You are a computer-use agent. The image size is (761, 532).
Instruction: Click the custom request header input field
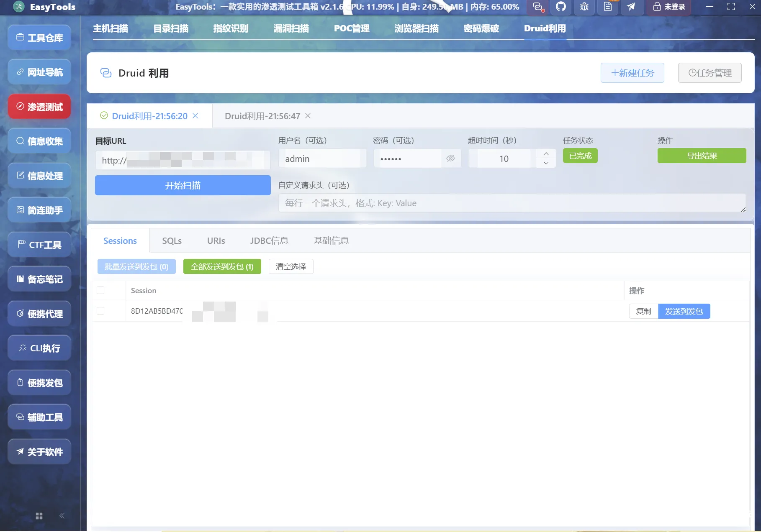(512, 203)
